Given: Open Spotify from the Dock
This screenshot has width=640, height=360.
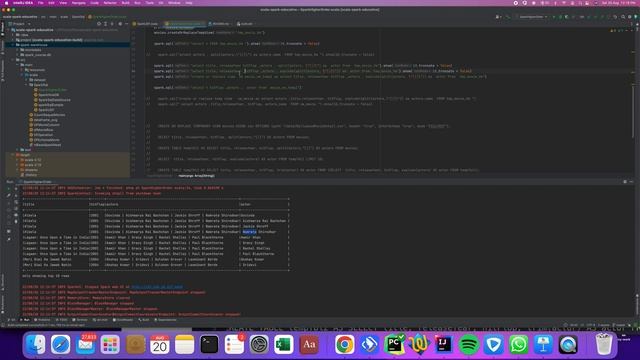Looking at the screenshot, I should pyautogui.click(x=469, y=344).
